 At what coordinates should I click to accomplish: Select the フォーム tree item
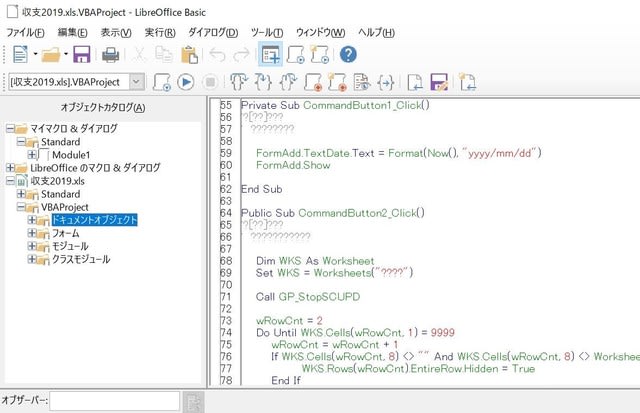pyautogui.click(x=65, y=233)
